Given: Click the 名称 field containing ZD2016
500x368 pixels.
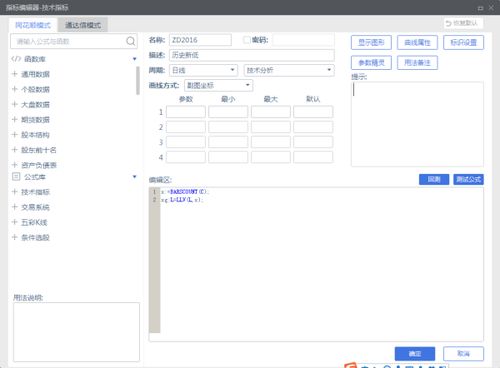Looking at the screenshot, I should pos(200,40).
